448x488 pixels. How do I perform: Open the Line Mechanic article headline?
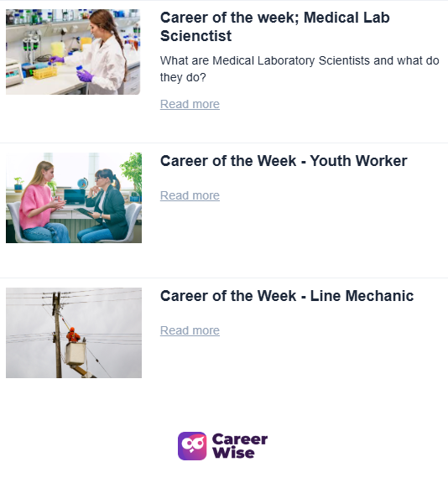[x=287, y=296]
